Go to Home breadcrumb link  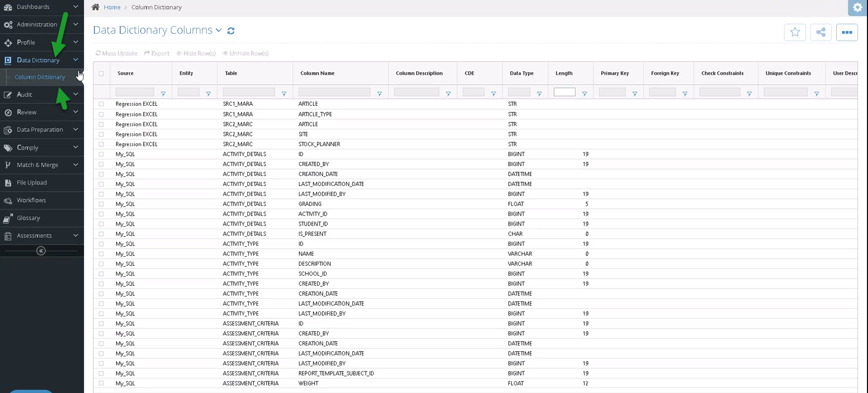[112, 8]
